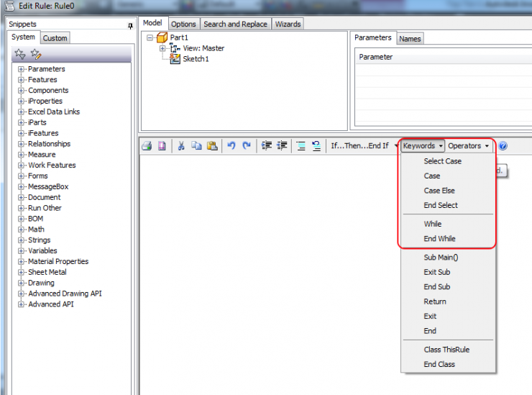Switch to Custom snippets tab
This screenshot has height=395, width=532.
point(55,38)
